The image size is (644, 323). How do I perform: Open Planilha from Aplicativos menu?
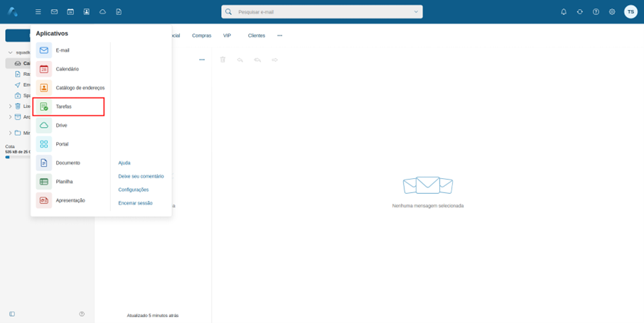(70, 182)
